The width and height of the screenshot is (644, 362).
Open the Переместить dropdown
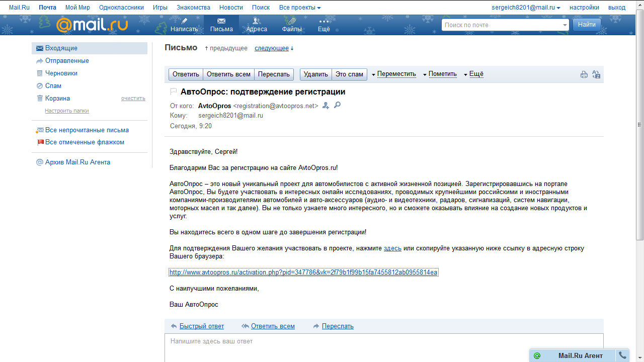click(394, 74)
